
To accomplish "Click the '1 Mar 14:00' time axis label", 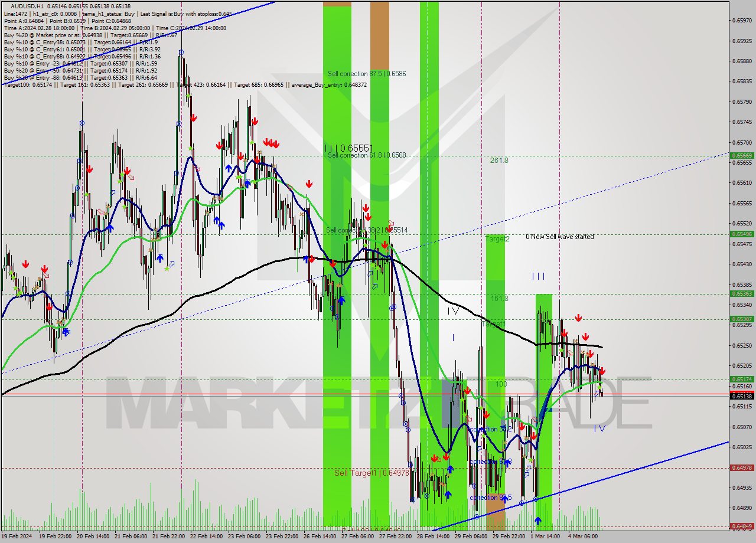I will (545, 537).
